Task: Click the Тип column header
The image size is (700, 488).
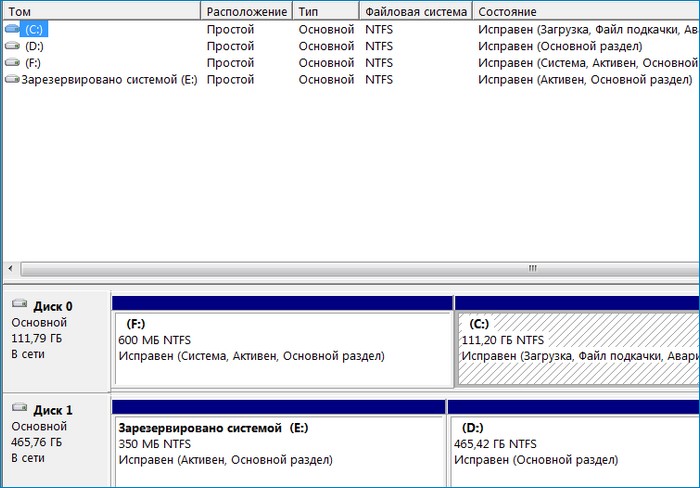Action: click(325, 12)
